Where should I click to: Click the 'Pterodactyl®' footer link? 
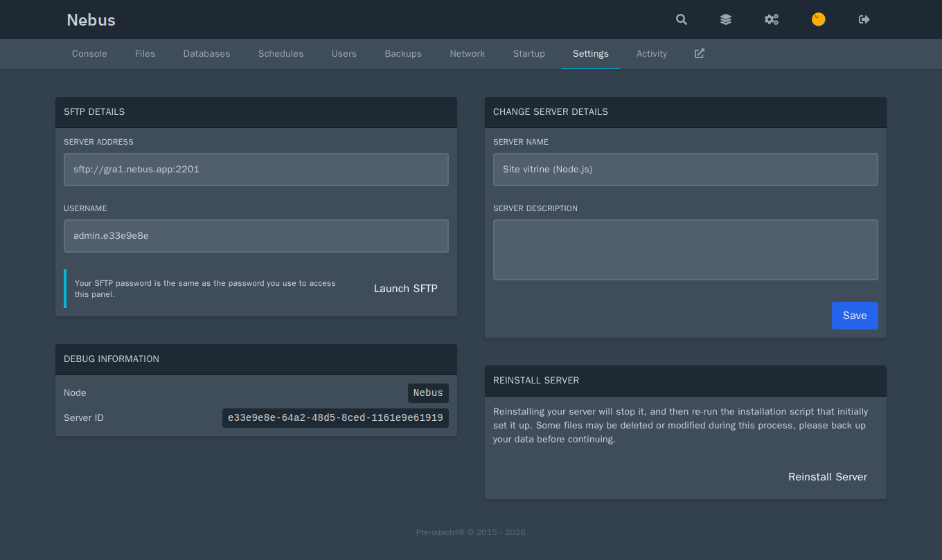pos(441,532)
